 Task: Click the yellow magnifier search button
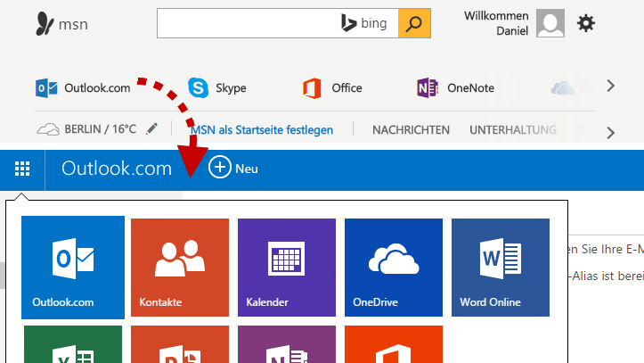tap(414, 23)
